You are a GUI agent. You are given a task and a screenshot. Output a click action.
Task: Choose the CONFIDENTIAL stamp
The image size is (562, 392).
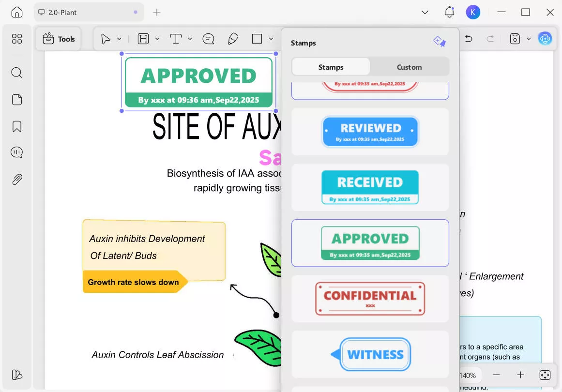[x=370, y=299]
